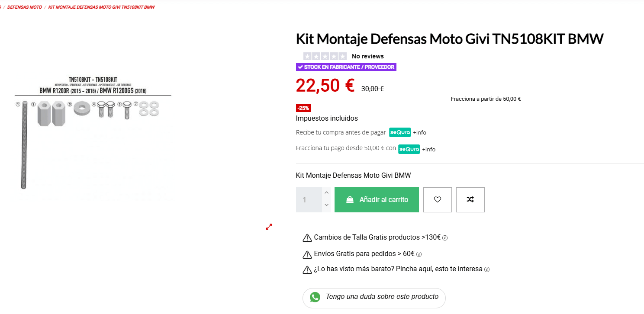Add product to wishlist with heart icon
Screen dimensions: 644x314
pyautogui.click(x=437, y=200)
